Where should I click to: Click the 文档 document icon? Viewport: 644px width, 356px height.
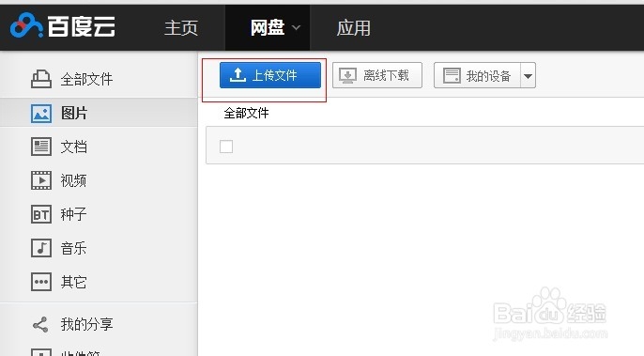(41, 147)
